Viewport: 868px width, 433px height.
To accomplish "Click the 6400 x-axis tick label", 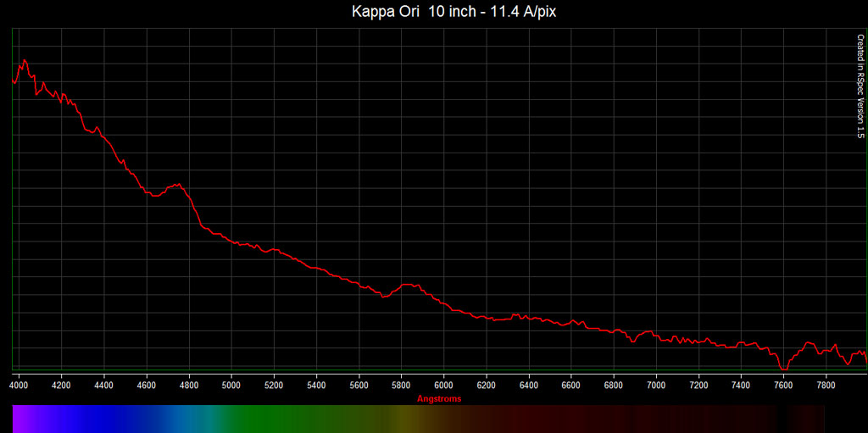I will [529, 385].
